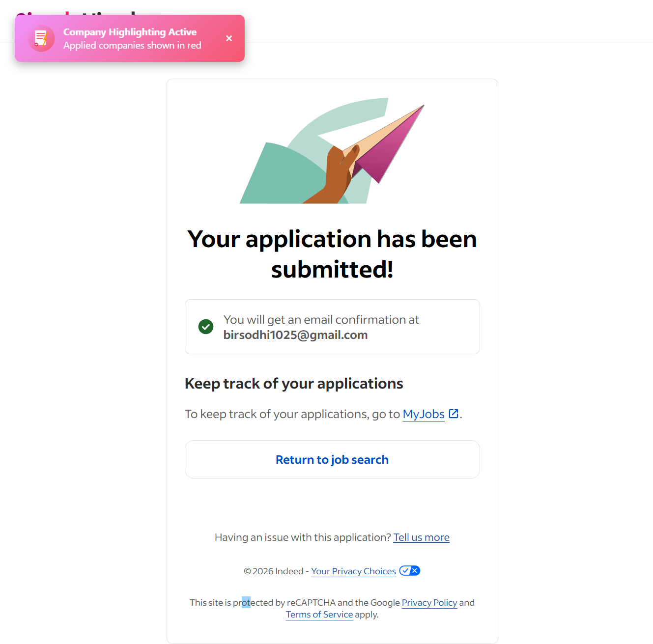Image resolution: width=653 pixels, height=644 pixels.
Task: Click the green checkmark confirmation icon
Action: pos(206,327)
